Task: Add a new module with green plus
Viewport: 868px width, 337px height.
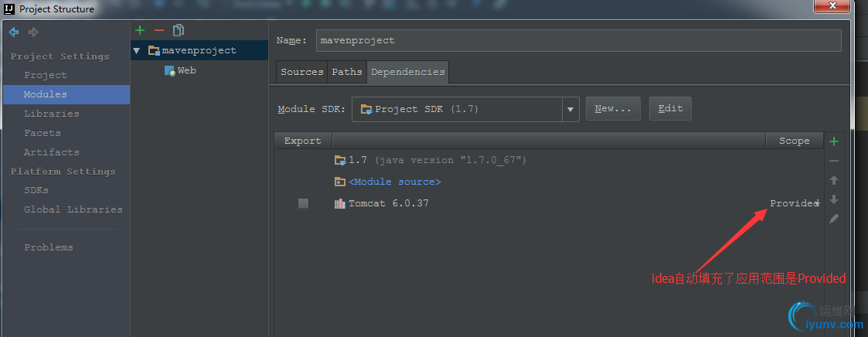Action: 139,30
